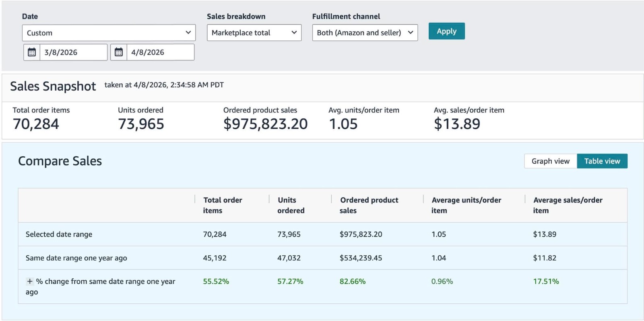Click the 0.96% change value
644x321 pixels.
click(x=442, y=282)
